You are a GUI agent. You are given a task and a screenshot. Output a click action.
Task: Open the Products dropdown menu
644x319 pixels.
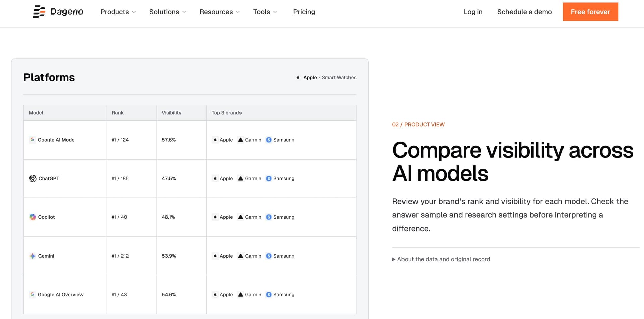pos(118,12)
